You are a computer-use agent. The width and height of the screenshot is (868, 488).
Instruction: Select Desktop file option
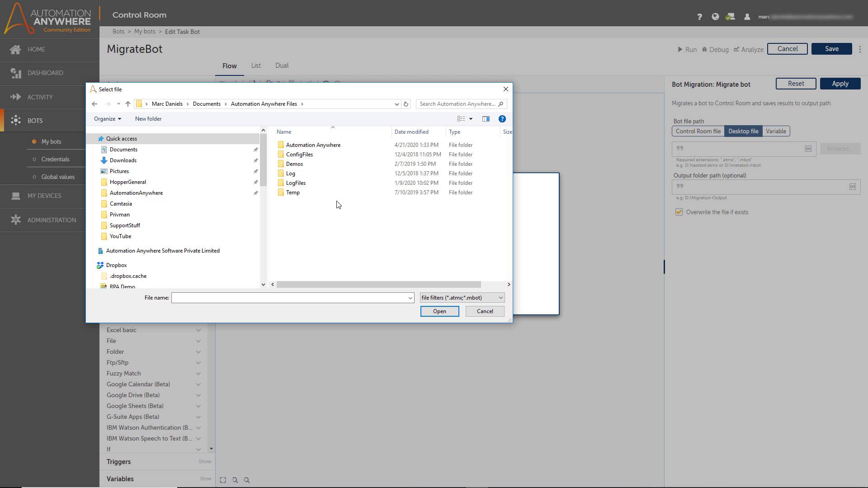coord(743,131)
